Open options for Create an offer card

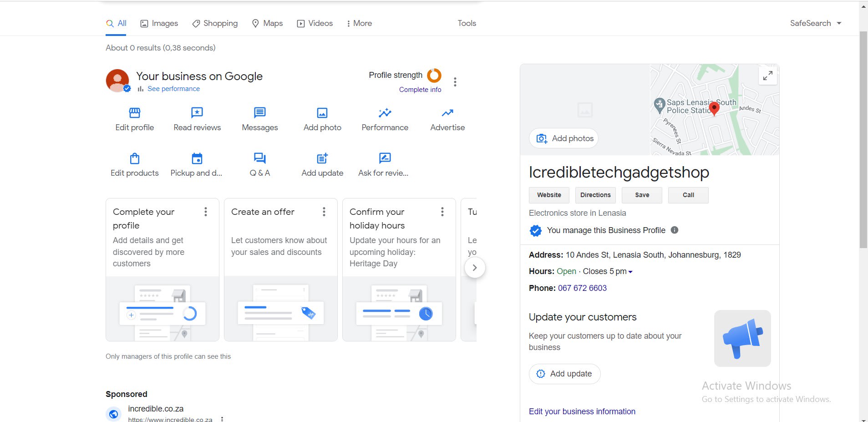click(x=324, y=212)
